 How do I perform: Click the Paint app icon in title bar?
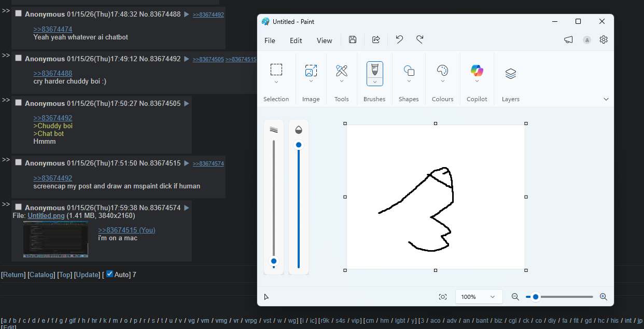tap(265, 21)
